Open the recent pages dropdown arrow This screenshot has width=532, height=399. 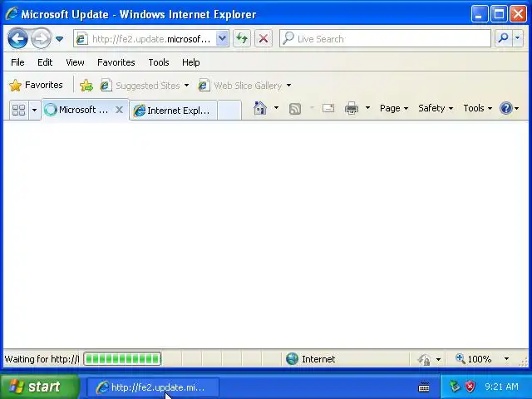(59, 39)
